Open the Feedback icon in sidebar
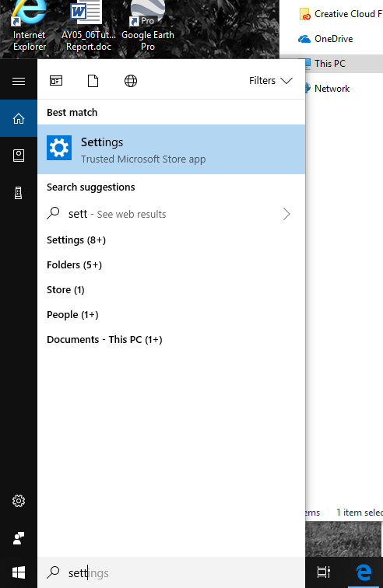Screen dimensions: 383x588 [x=19, y=538]
